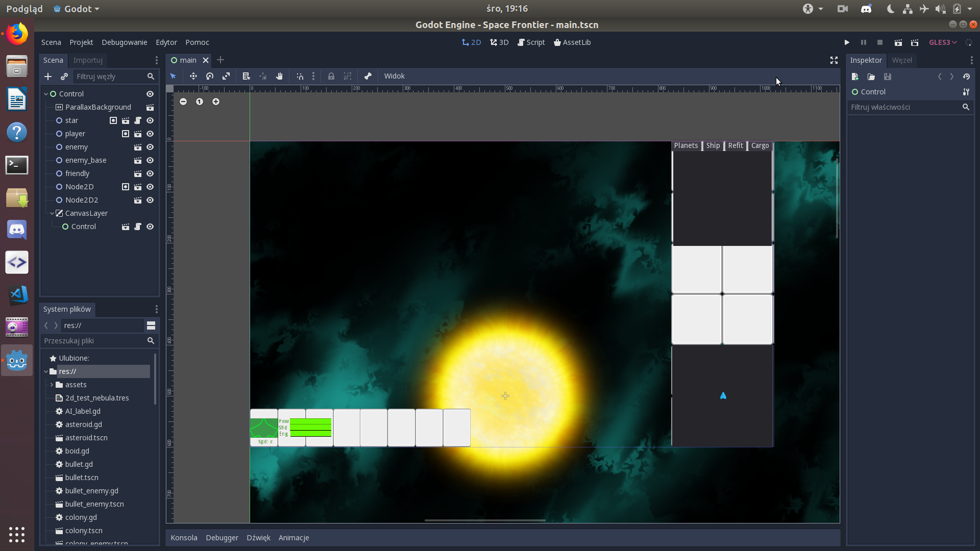
Task: Create a new resource in the Inspector
Action: tap(855, 77)
